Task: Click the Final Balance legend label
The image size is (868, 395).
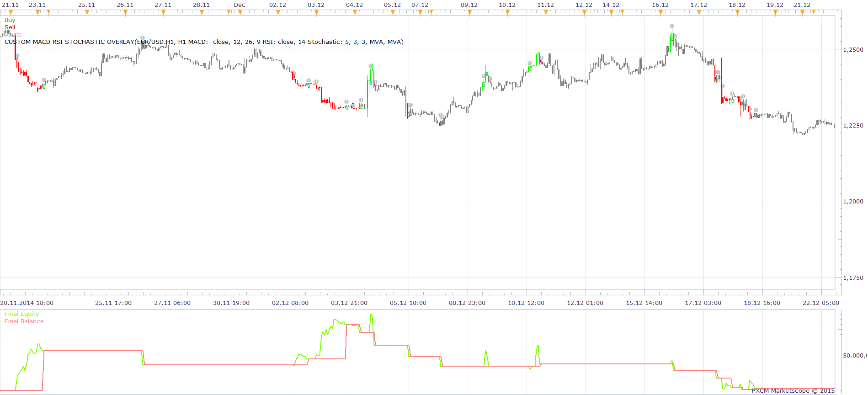Action: pyautogui.click(x=24, y=321)
